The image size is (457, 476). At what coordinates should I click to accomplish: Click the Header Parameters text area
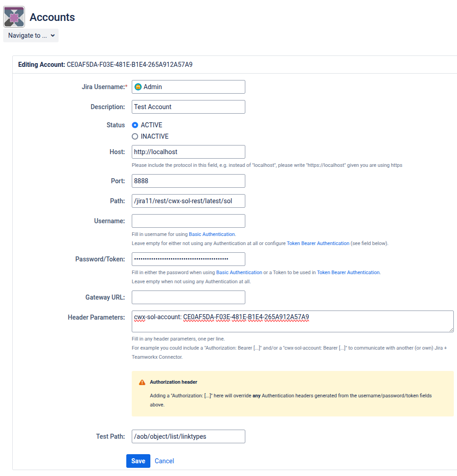click(x=293, y=321)
